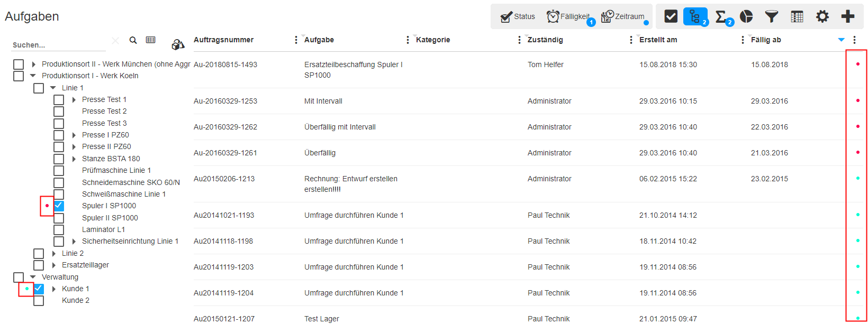Screen dimensions: 868x324
Task: Click into the Suchen search field
Action: [x=59, y=45]
